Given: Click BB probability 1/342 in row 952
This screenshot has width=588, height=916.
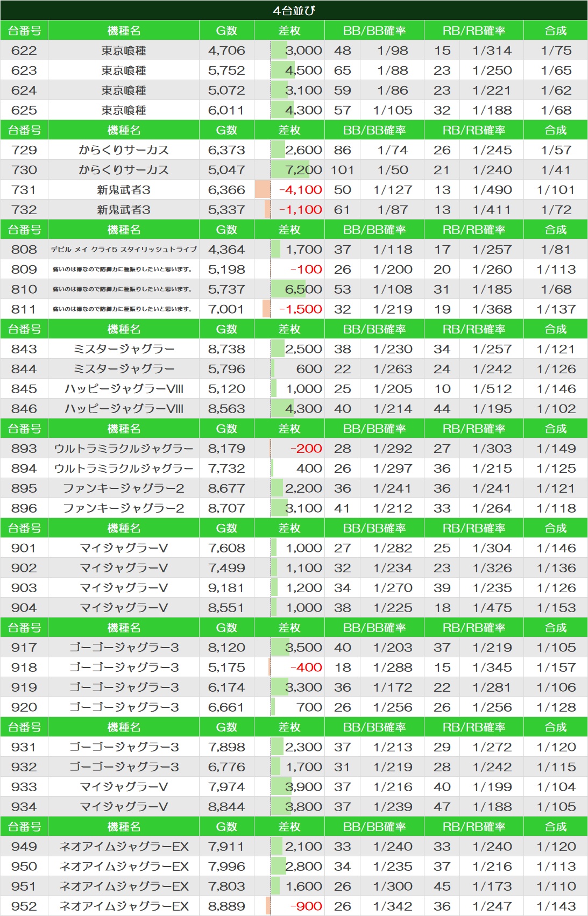Looking at the screenshot, I should tap(392, 906).
